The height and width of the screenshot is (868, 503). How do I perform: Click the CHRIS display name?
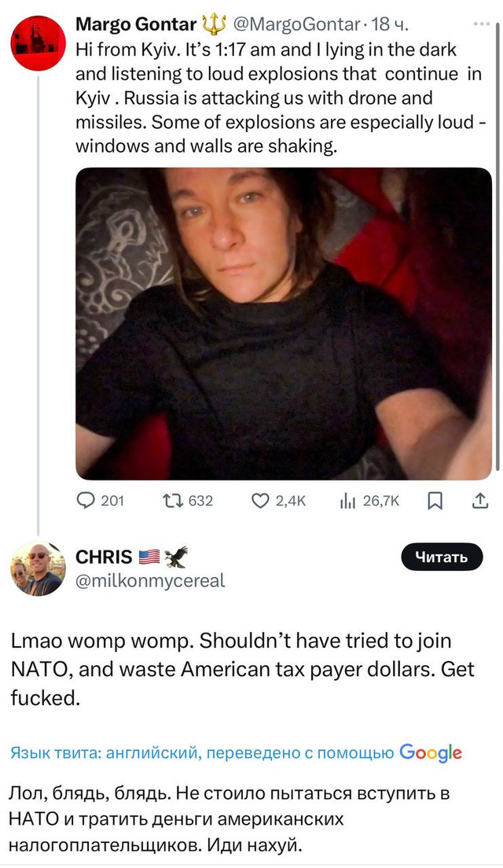(x=104, y=557)
